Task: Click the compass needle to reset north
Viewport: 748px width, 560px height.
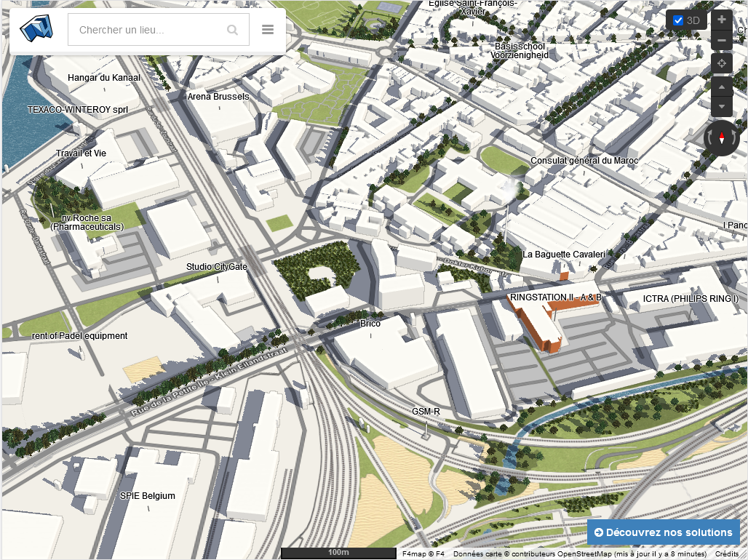Action: (x=722, y=137)
